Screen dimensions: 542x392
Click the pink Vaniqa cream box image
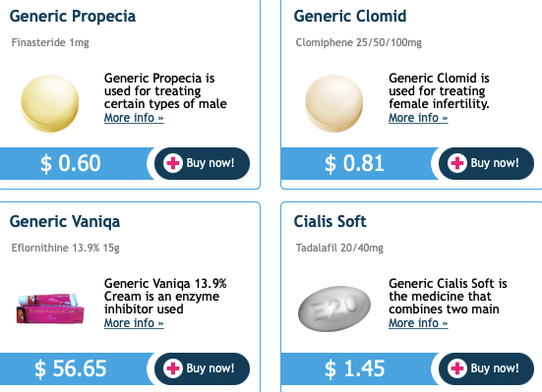50,308
